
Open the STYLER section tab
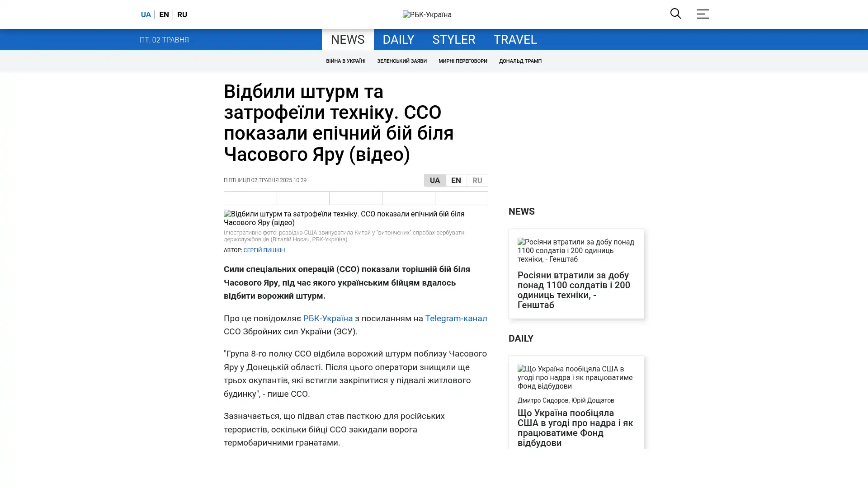click(453, 39)
